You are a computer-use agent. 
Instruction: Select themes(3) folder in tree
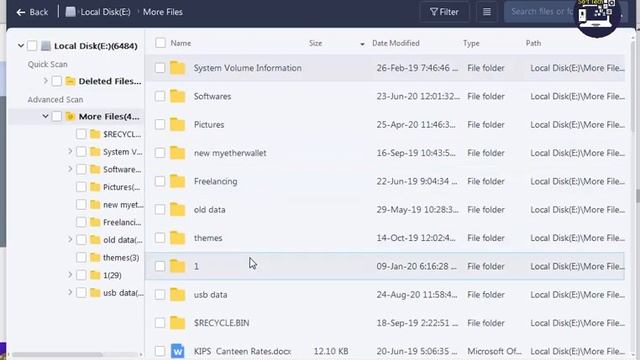[121, 258]
